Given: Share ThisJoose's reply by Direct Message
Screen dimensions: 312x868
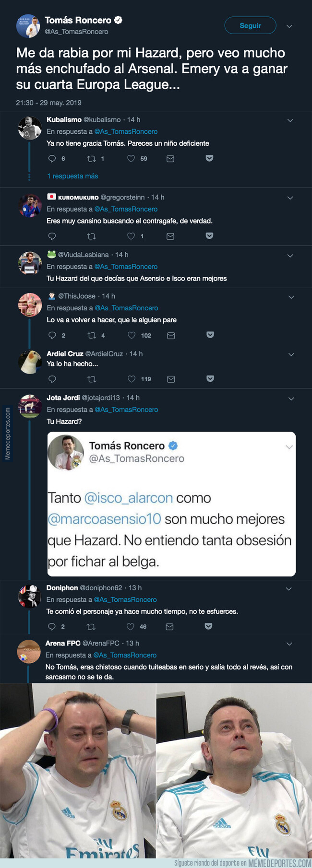Looking at the screenshot, I should coord(170,336).
